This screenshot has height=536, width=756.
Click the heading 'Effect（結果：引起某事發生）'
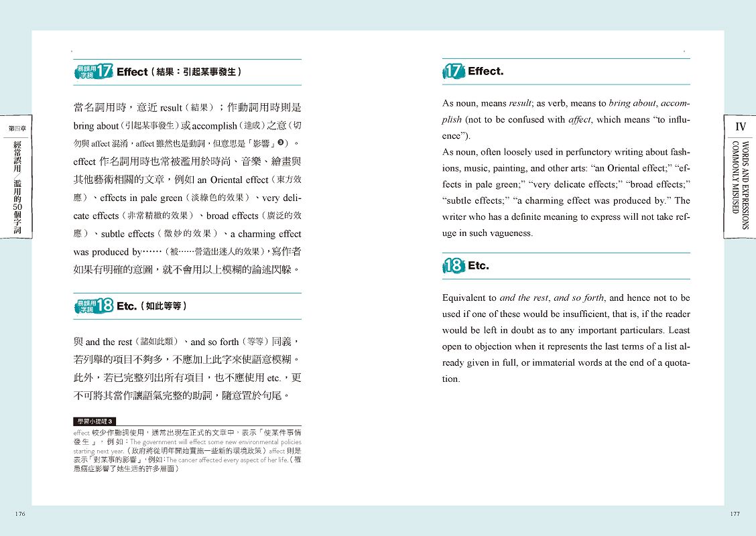(178, 72)
